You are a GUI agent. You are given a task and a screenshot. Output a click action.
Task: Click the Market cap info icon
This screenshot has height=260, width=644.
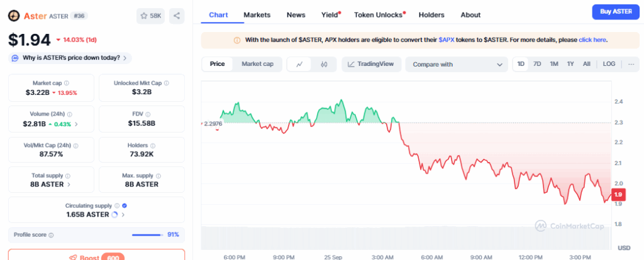coord(67,83)
